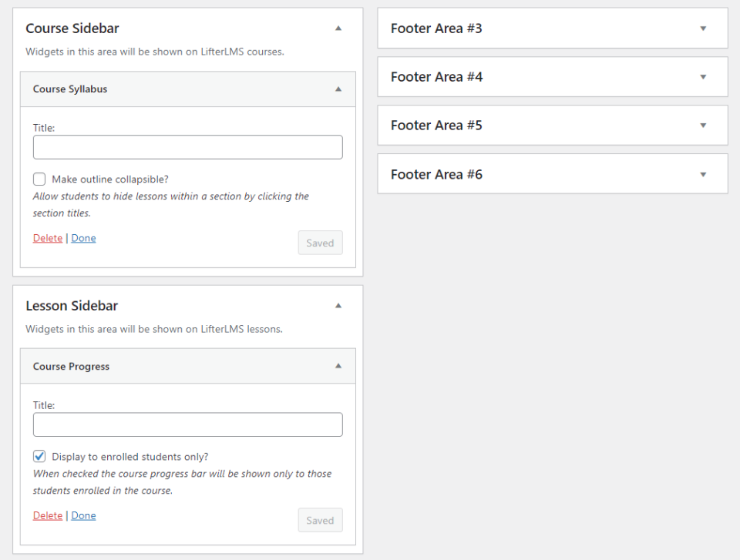
Task: Collapse the Course Sidebar panel arrow
Action: click(x=338, y=29)
